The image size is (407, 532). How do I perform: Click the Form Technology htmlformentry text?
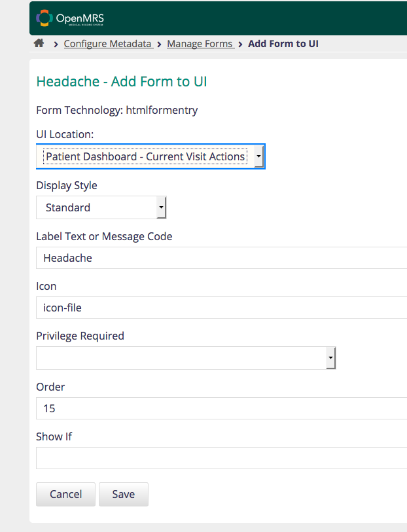click(x=116, y=110)
